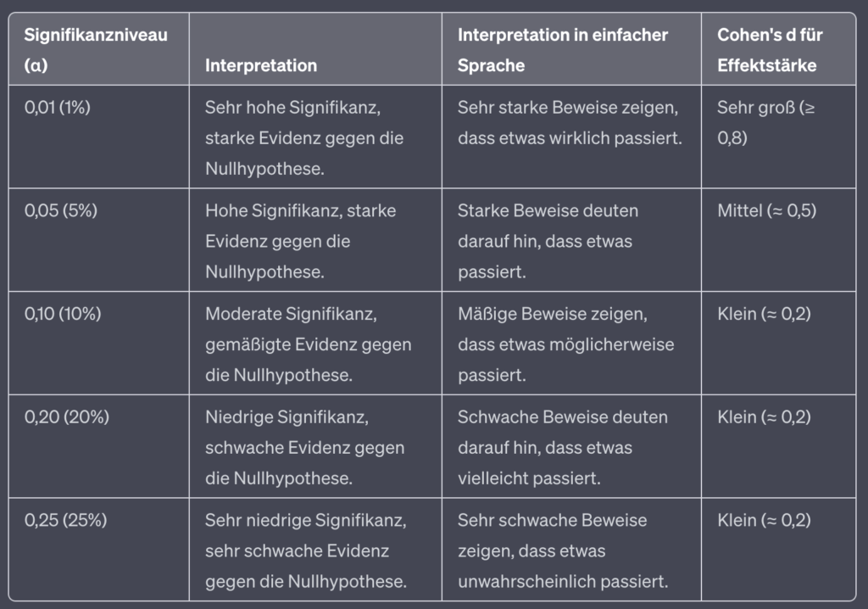Click the Hohe Signifikanz interpretation cell
This screenshot has width=868, height=609.
coord(315,240)
